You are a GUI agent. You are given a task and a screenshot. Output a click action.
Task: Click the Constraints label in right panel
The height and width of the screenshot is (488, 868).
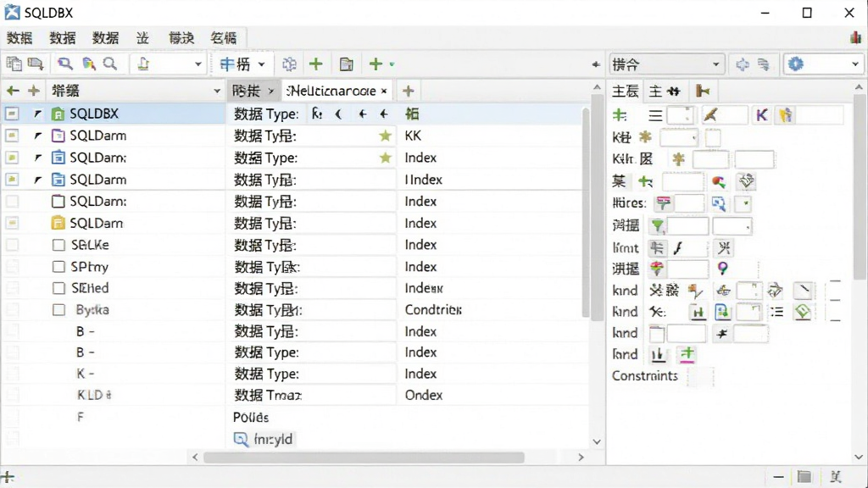tap(645, 375)
